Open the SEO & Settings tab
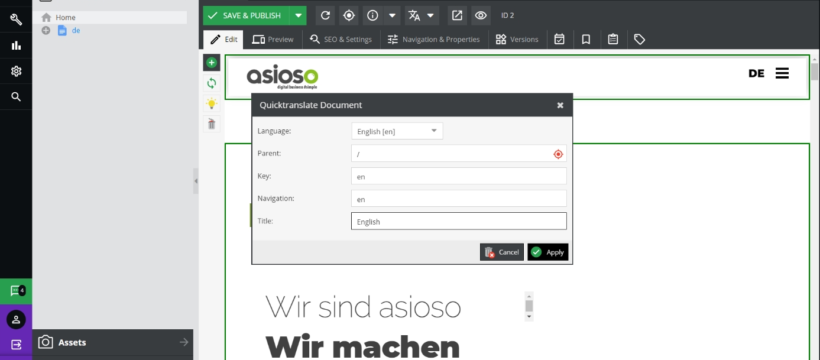The image size is (820, 360). (340, 39)
